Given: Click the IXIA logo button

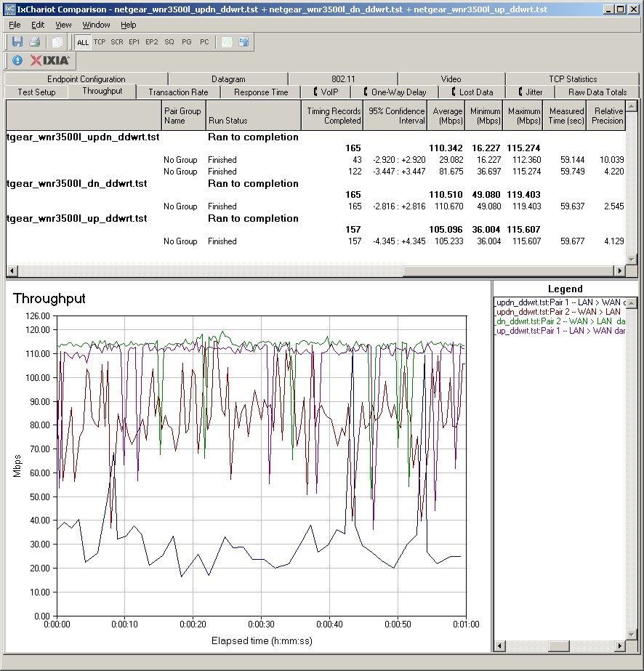Looking at the screenshot, I should pyautogui.click(x=49, y=61).
